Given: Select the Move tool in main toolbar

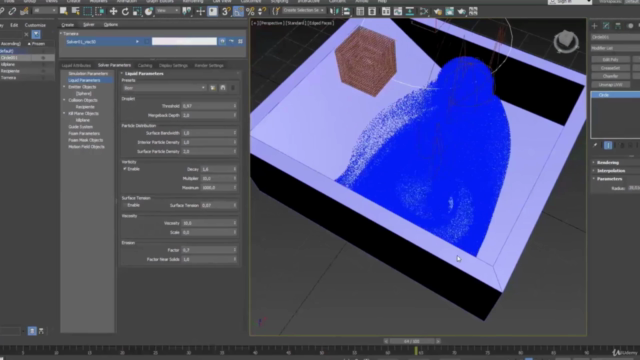Looking at the screenshot, I should (113, 11).
